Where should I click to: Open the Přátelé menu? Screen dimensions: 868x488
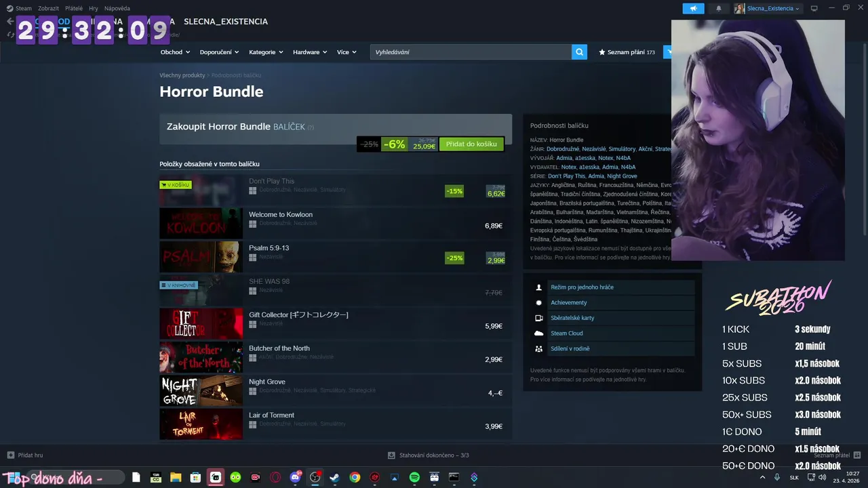click(74, 8)
